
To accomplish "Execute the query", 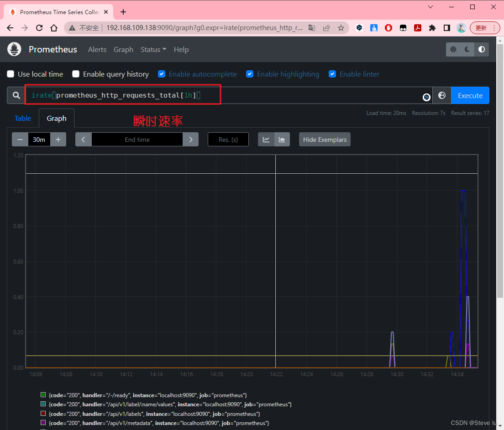I will click(470, 95).
